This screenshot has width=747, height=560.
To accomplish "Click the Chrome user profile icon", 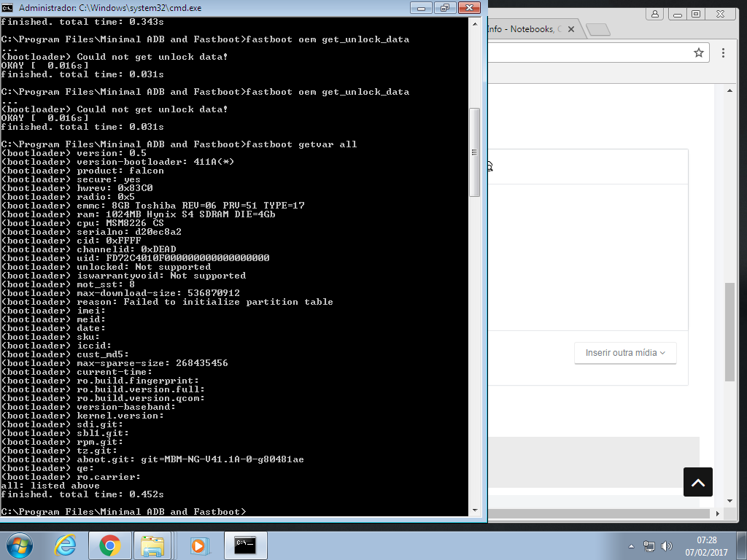I will tap(655, 14).
